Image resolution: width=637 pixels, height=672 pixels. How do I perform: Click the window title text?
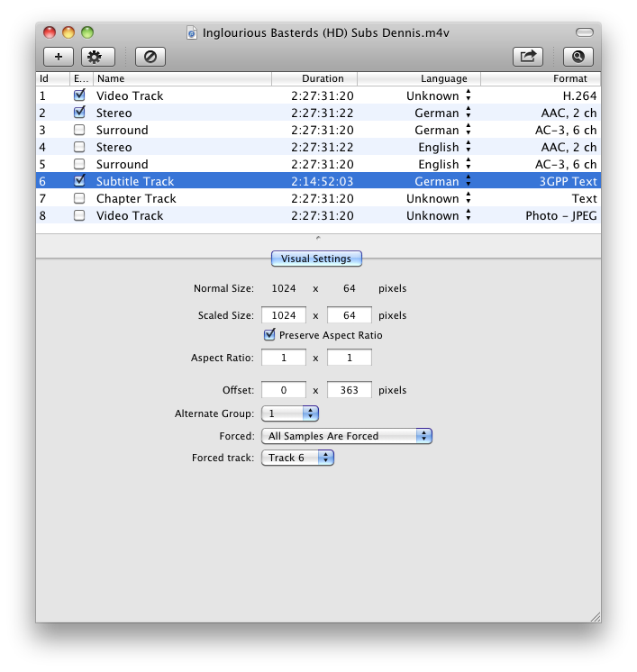click(x=326, y=33)
